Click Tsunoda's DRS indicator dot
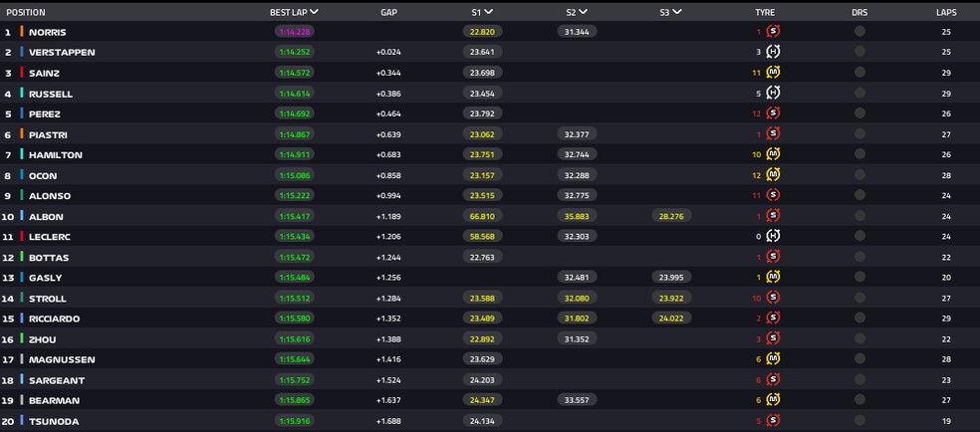The image size is (980, 432). click(860, 421)
